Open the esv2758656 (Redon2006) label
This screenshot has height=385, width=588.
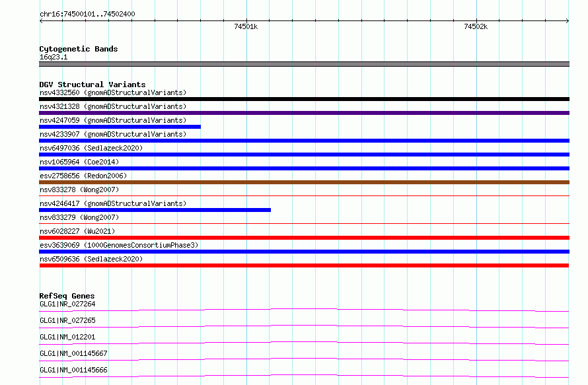[83, 176]
